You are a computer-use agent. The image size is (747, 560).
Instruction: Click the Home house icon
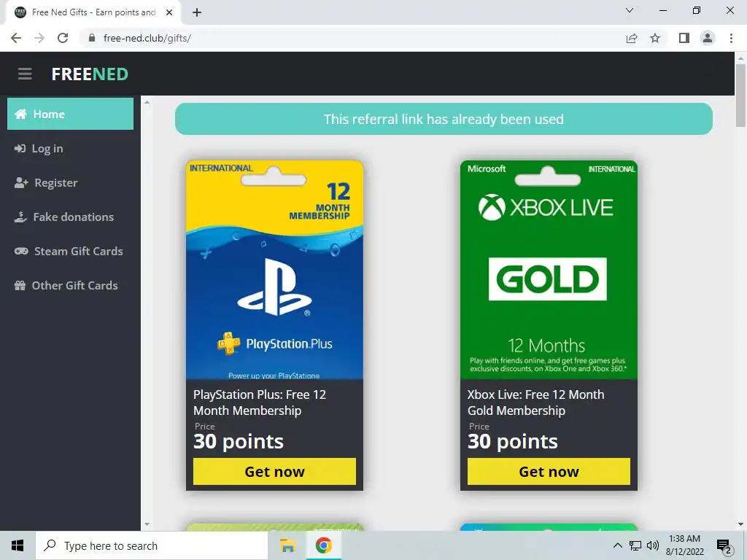pyautogui.click(x=20, y=114)
